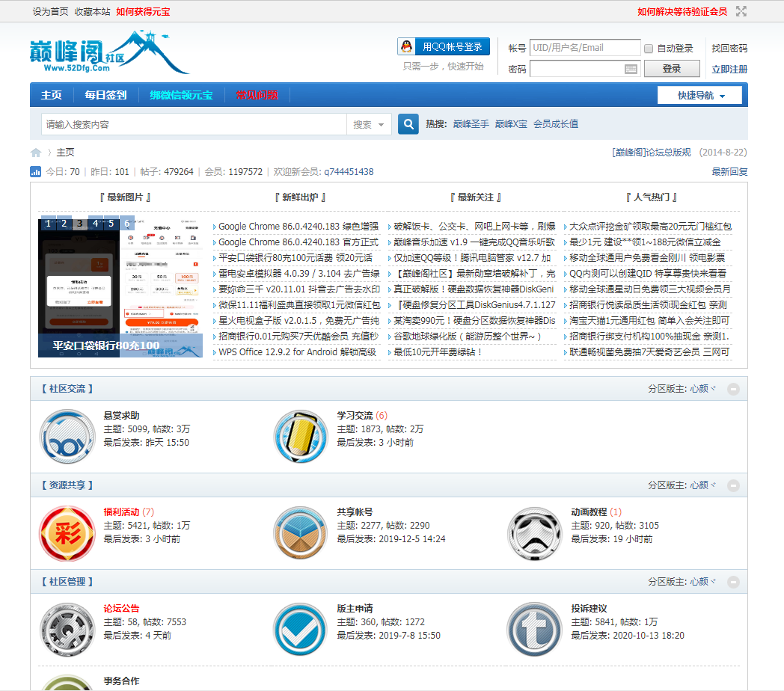This screenshot has width=784, height=691.
Task: Click the 登录 button
Action: 671,69
